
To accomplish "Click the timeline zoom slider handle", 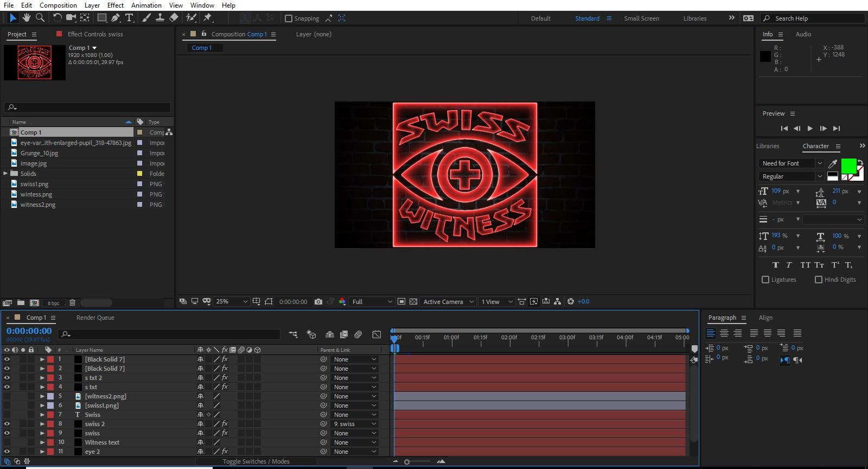I will (x=407, y=462).
